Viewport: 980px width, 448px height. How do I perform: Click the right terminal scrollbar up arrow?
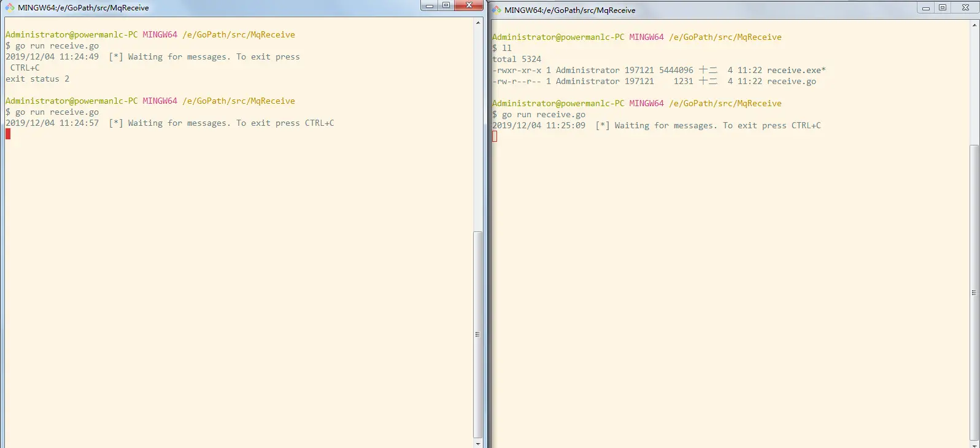pos(974,25)
